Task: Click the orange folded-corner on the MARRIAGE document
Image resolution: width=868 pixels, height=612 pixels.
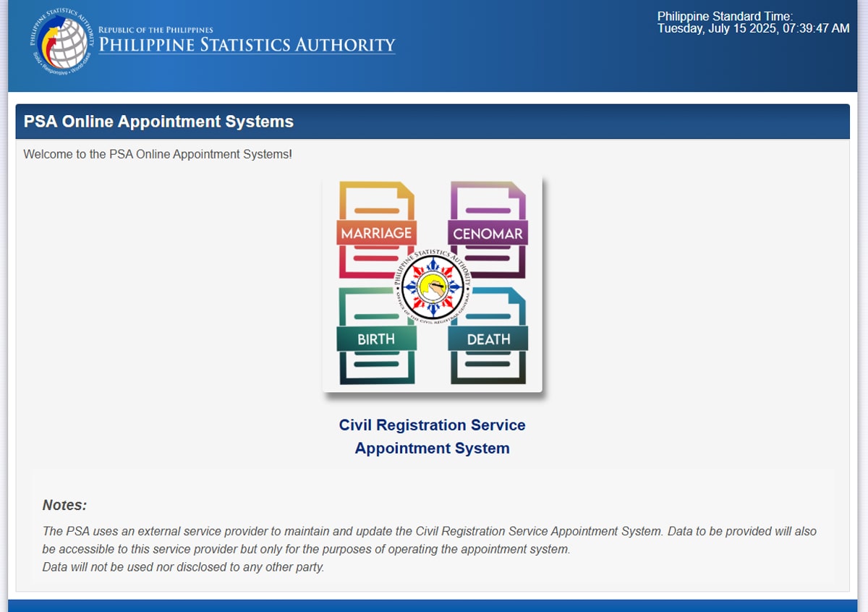Action: 407,190
